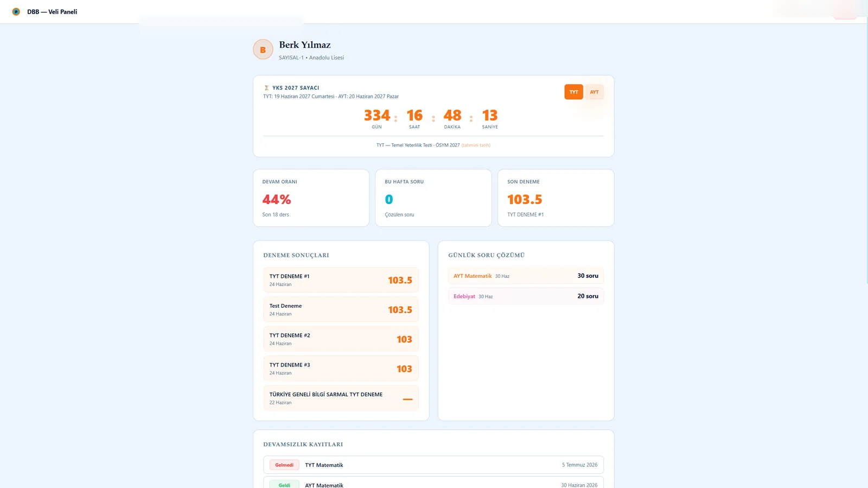Click the '48' minutes counter value
Screen dimensions: 868x488
pyautogui.click(x=452, y=116)
